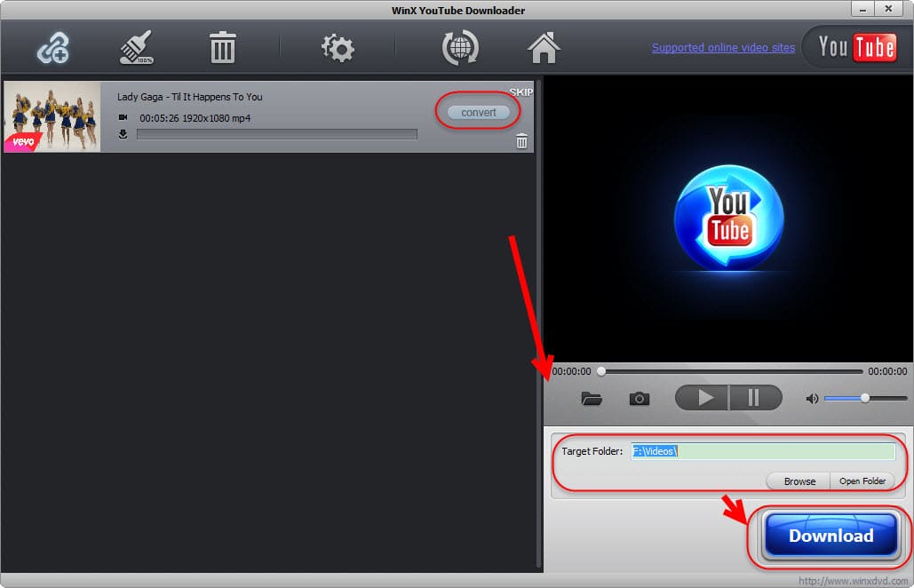Remove the Lady Gaga video with trash icon
Screen dimensions: 914x588
(521, 141)
